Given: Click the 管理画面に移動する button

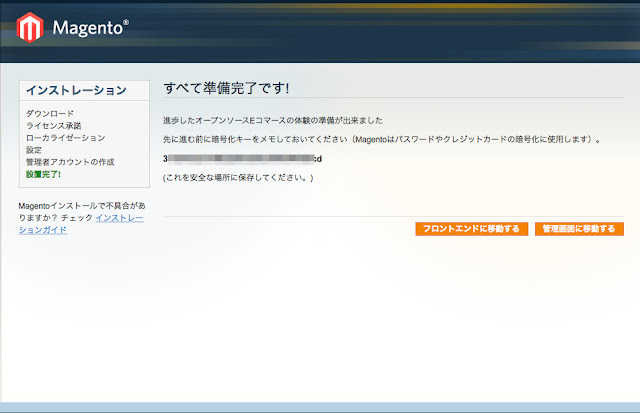Looking at the screenshot, I should click(x=579, y=229).
